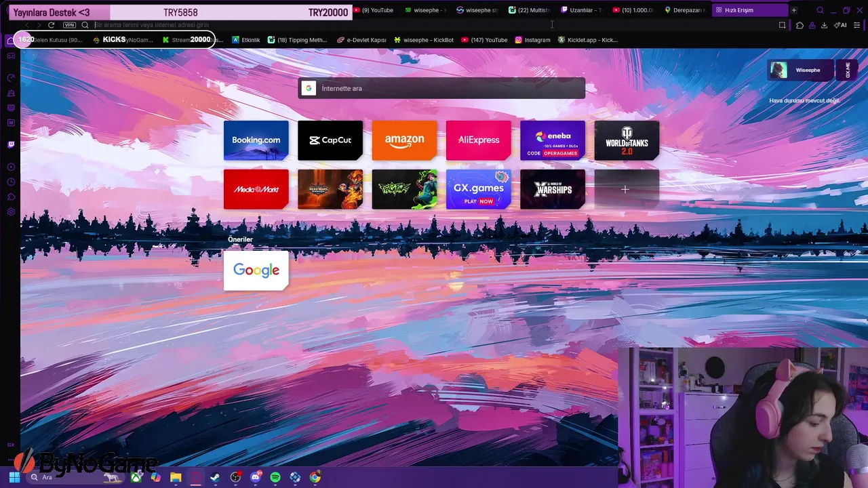Switch to the (10) 1.000.0 YouTube tab
The height and width of the screenshot is (488, 868).
click(x=633, y=10)
